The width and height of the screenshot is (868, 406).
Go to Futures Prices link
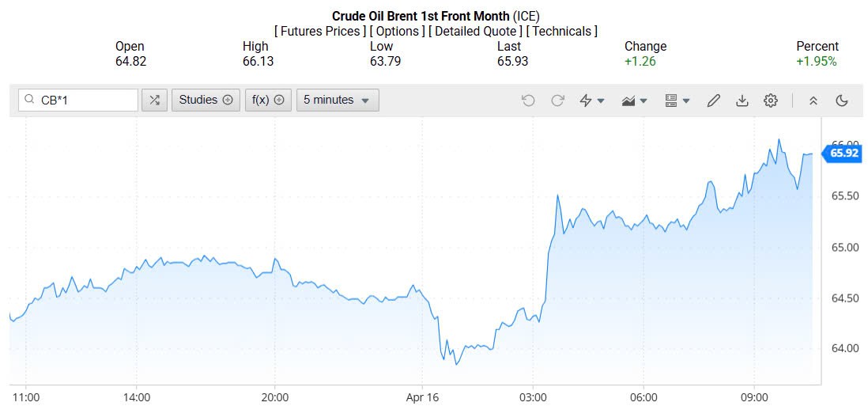pyautogui.click(x=320, y=32)
